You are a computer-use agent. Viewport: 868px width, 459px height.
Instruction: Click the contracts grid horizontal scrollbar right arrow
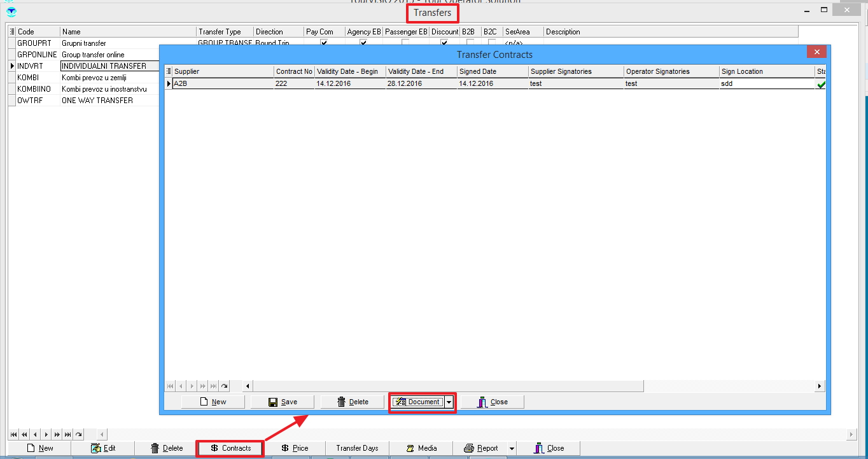click(820, 386)
